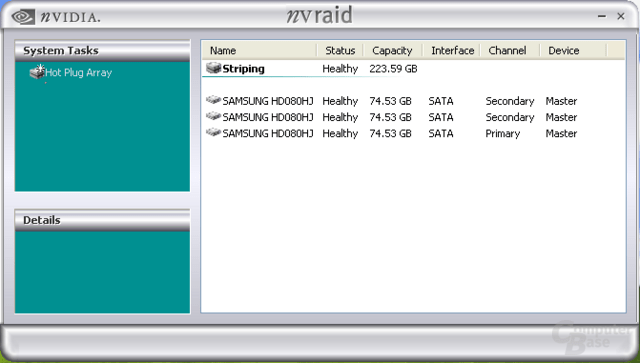
Task: Click the System Tasks panel header
Action: tap(102, 51)
